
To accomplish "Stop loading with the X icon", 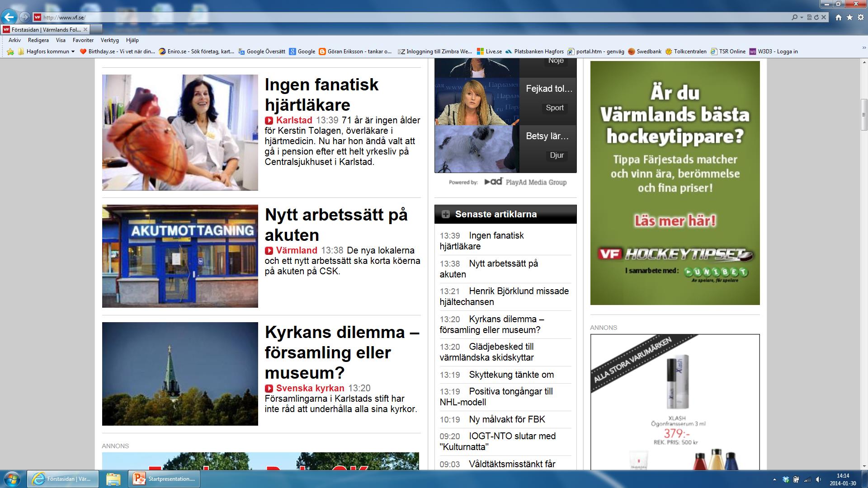I will coord(824,17).
